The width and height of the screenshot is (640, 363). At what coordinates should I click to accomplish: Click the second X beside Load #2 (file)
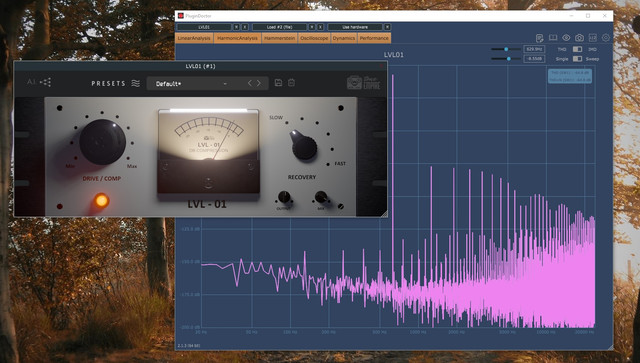click(x=320, y=27)
